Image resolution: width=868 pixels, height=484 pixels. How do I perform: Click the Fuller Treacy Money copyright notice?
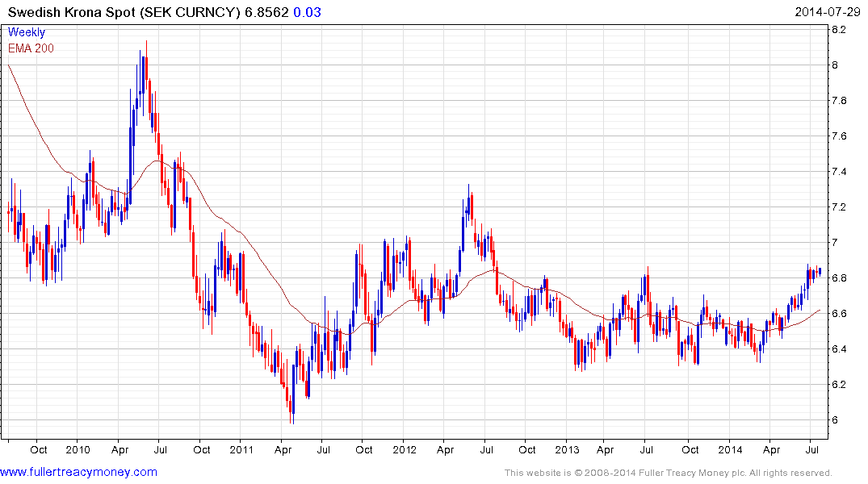coord(669,473)
